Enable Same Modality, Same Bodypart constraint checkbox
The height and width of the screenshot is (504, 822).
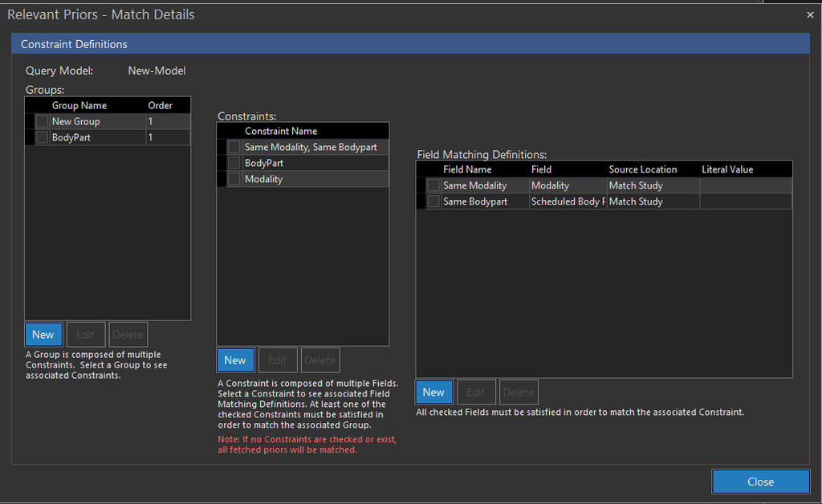(x=234, y=147)
